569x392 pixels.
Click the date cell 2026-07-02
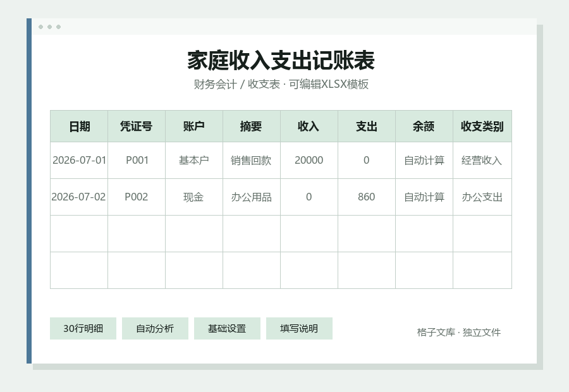tap(79, 197)
